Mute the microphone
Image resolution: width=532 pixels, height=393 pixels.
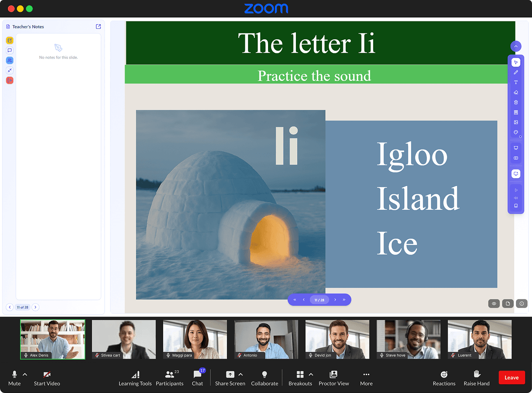14,378
